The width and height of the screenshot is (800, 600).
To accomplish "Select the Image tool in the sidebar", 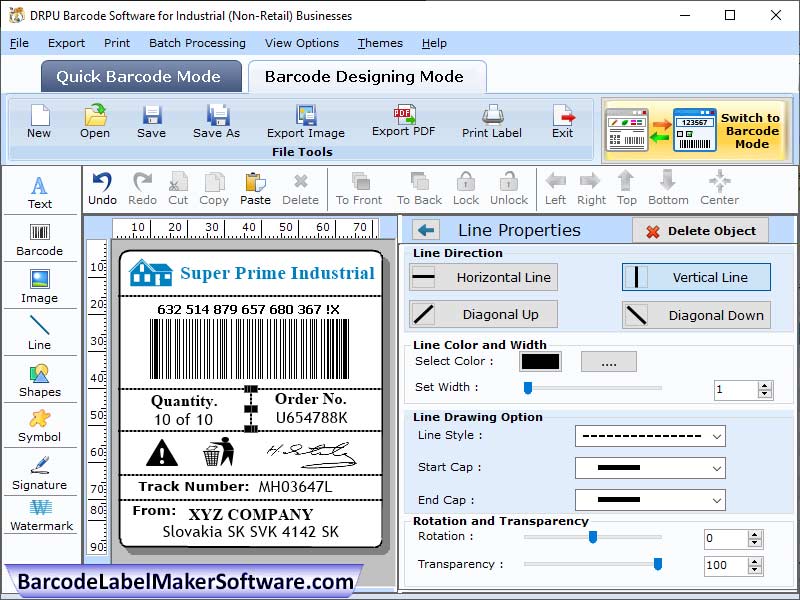I will click(40, 287).
